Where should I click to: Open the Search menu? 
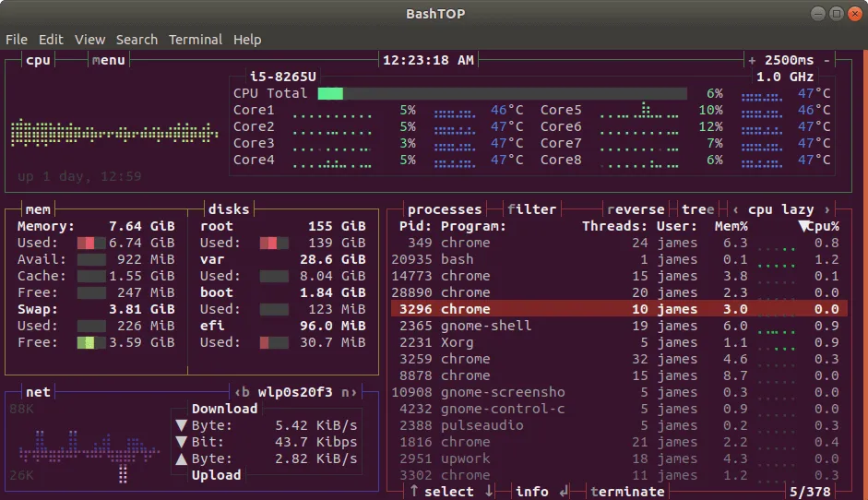pyautogui.click(x=137, y=40)
